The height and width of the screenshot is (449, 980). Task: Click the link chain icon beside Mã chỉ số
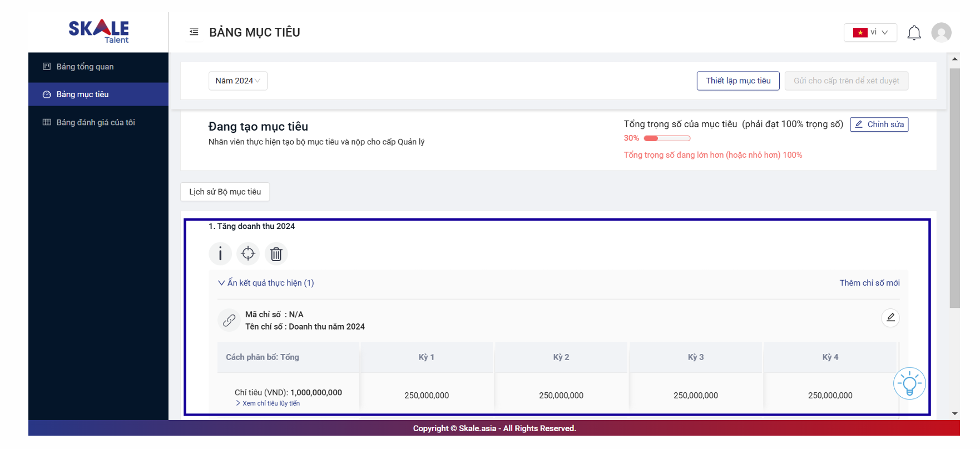[x=229, y=320]
